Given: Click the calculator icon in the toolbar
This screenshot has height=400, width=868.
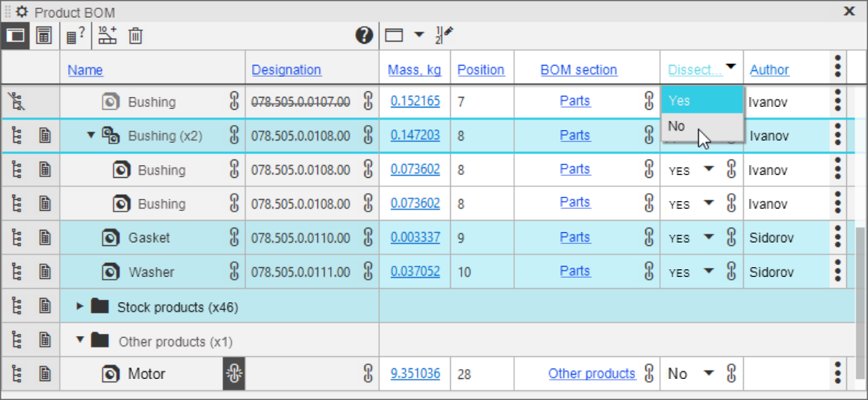Looking at the screenshot, I should pos(44,35).
